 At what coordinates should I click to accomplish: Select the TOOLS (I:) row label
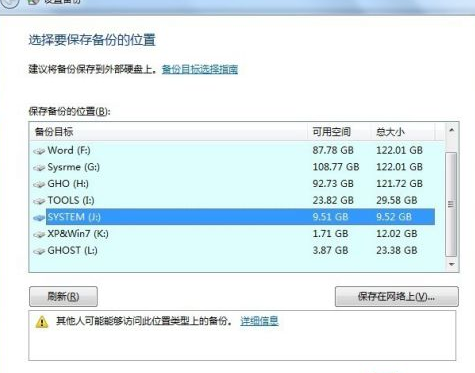pos(71,200)
